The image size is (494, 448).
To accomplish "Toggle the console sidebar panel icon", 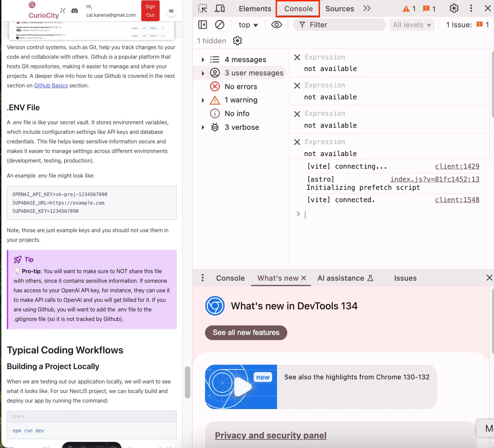I will [x=203, y=25].
